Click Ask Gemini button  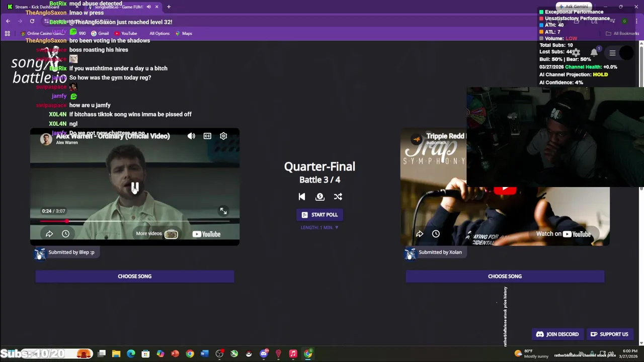click(x=574, y=7)
